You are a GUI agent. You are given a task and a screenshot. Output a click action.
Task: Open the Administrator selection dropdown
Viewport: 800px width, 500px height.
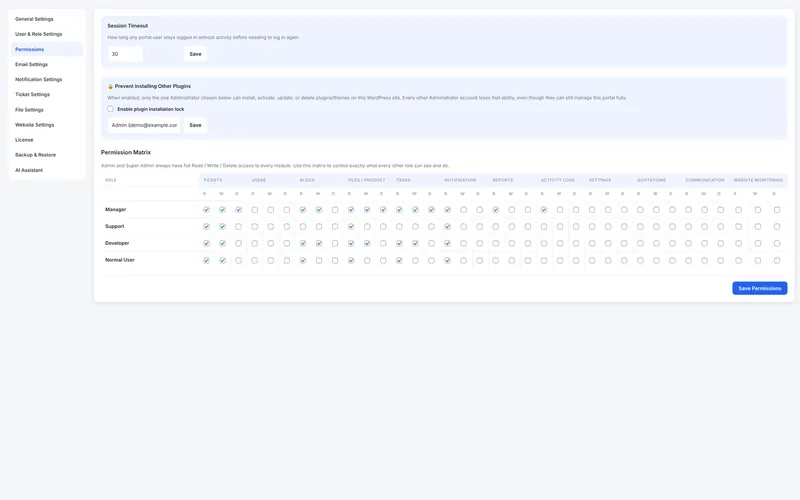pyautogui.click(x=144, y=125)
